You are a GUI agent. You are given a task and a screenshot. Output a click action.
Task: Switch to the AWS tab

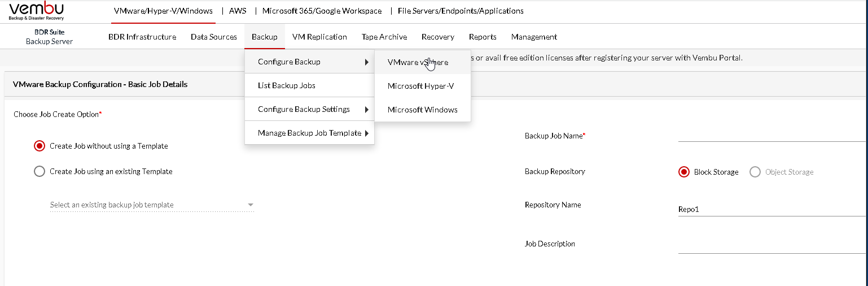click(238, 11)
